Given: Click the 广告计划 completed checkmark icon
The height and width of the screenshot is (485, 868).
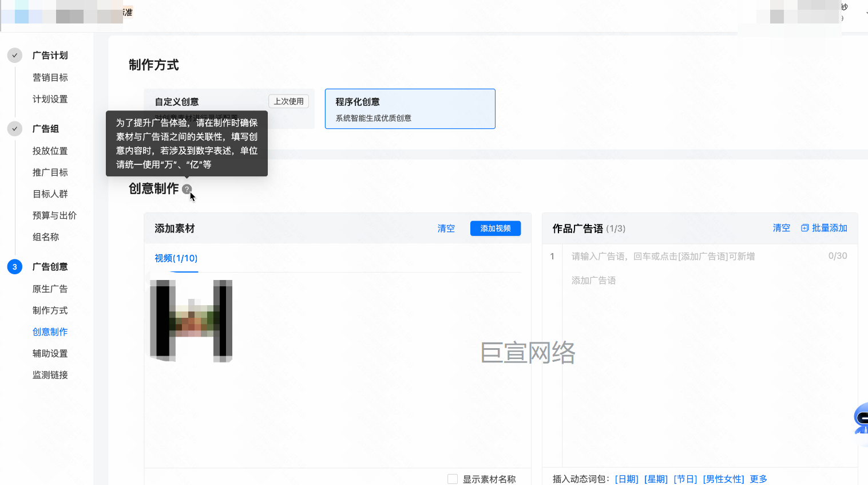Looking at the screenshot, I should tap(15, 56).
